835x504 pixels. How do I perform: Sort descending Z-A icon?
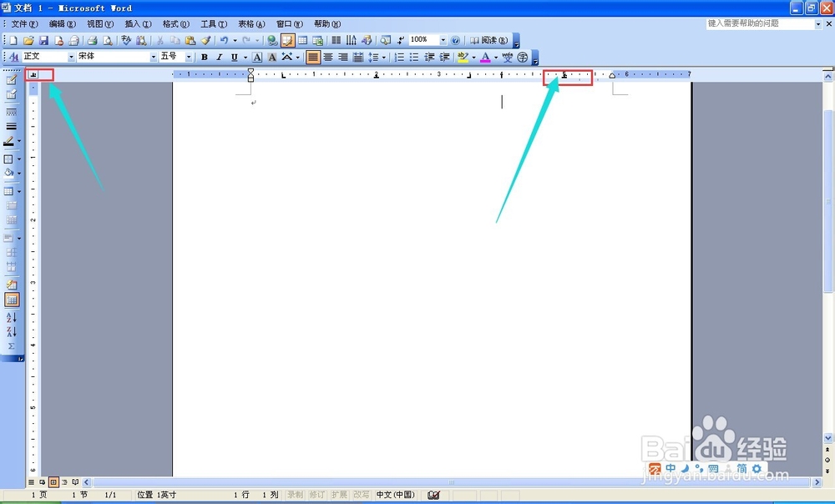(x=11, y=332)
